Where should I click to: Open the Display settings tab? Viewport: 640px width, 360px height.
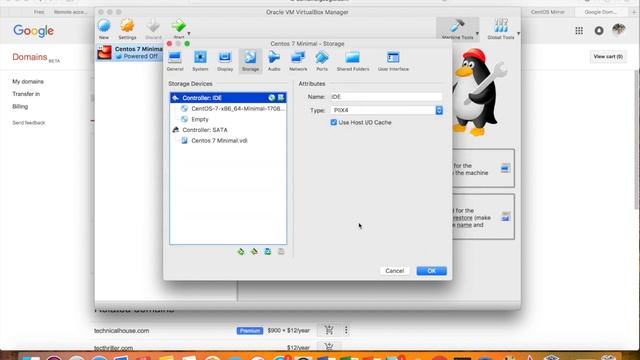pyautogui.click(x=225, y=61)
